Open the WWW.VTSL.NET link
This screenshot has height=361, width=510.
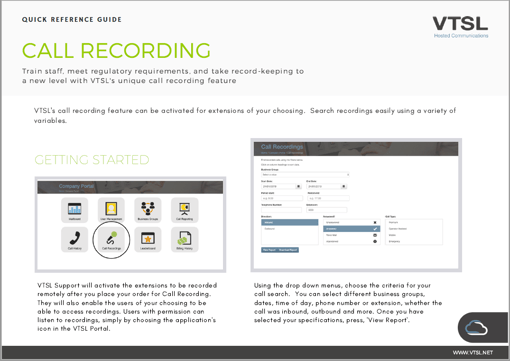[x=473, y=352]
